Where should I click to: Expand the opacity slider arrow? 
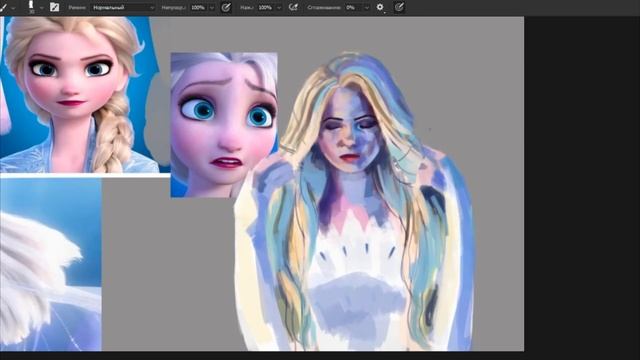(211, 8)
